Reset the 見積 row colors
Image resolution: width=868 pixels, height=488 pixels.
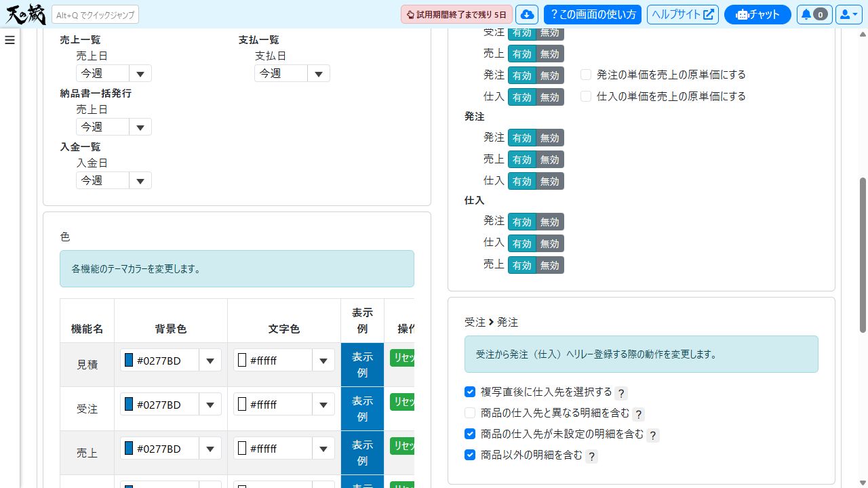402,357
